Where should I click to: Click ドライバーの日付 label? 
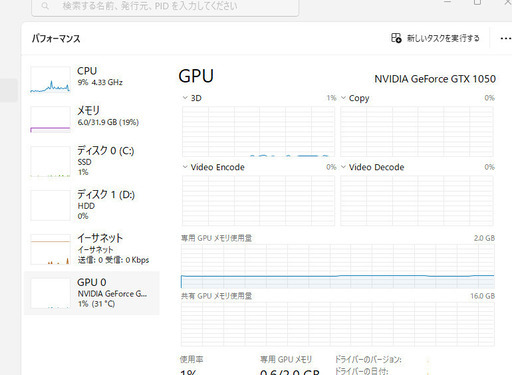point(362,371)
